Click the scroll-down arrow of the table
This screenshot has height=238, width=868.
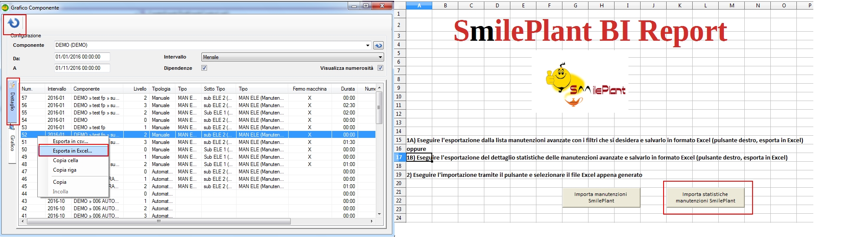tap(379, 214)
